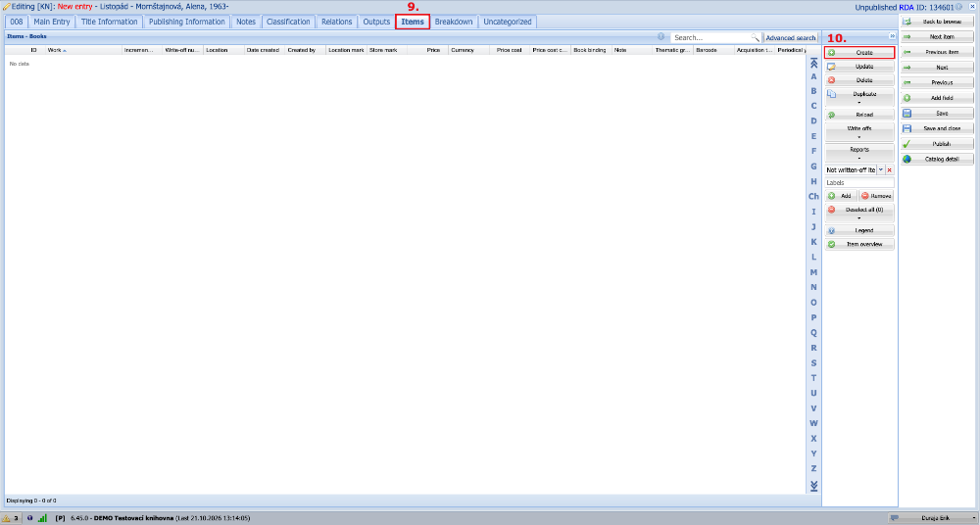Go to Next item

tap(937, 37)
